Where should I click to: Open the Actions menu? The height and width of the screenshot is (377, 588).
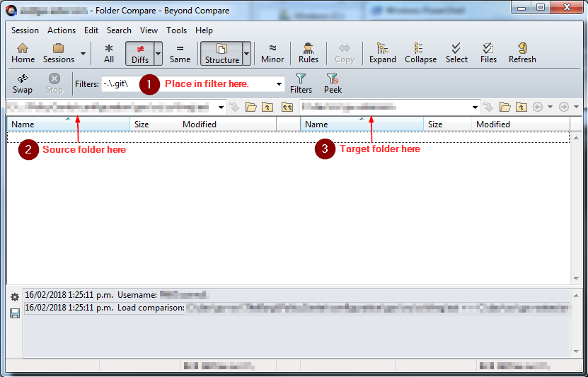(62, 30)
